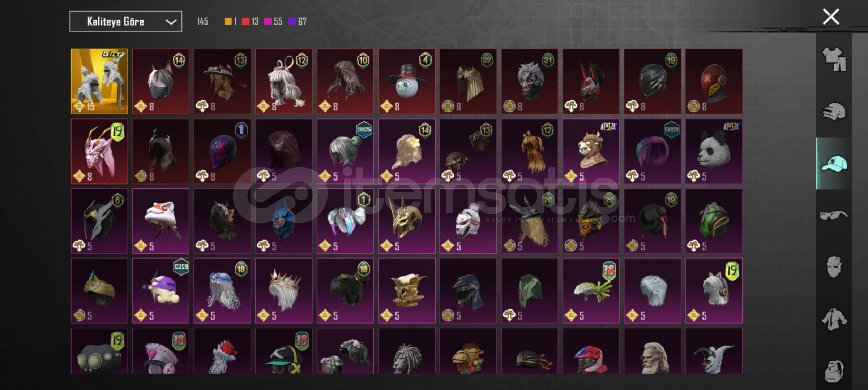The image size is (868, 390).
Task: Select the snowman top hat headgear
Action: pyautogui.click(x=407, y=82)
